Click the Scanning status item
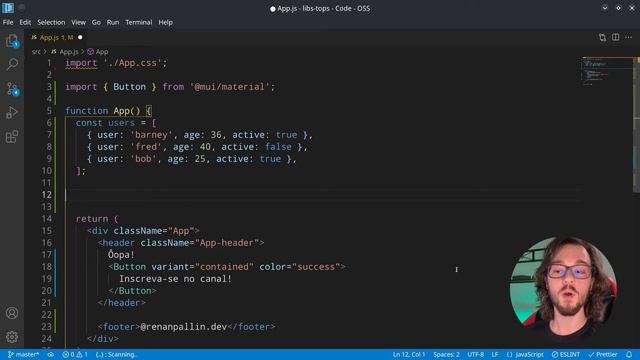Viewport: 640px width, 360px height. [117, 354]
